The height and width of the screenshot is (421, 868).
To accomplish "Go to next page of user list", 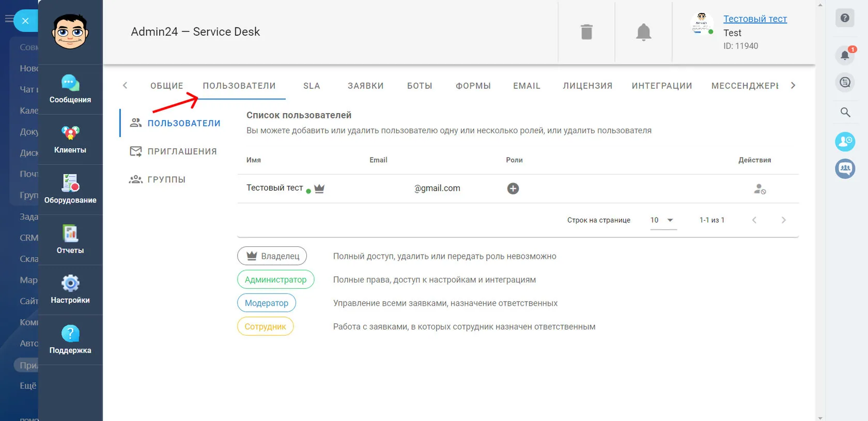I will [x=784, y=220].
